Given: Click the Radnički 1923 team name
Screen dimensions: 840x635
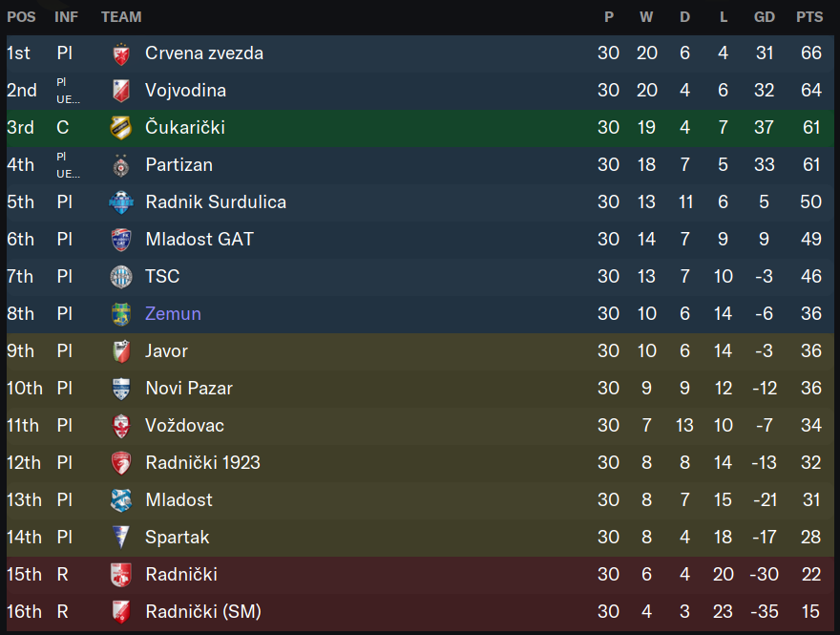Looking at the screenshot, I should [203, 463].
